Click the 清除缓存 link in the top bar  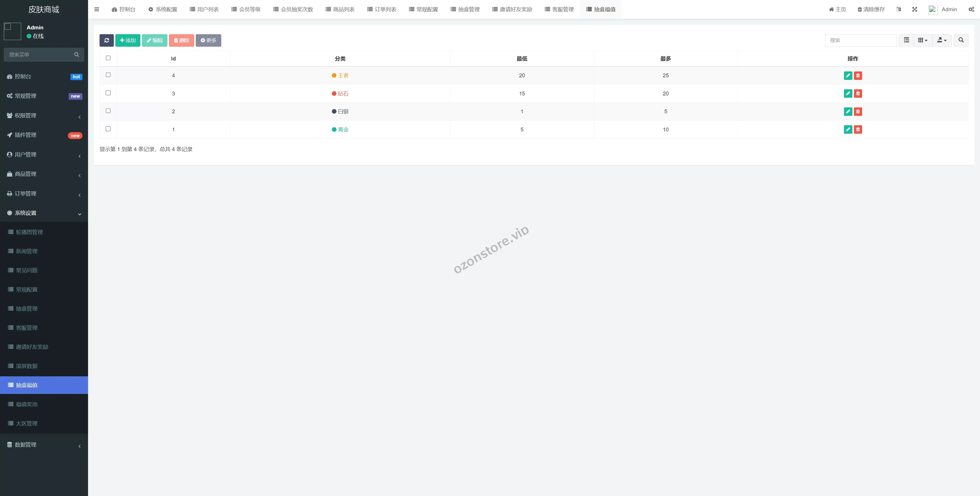pos(871,9)
